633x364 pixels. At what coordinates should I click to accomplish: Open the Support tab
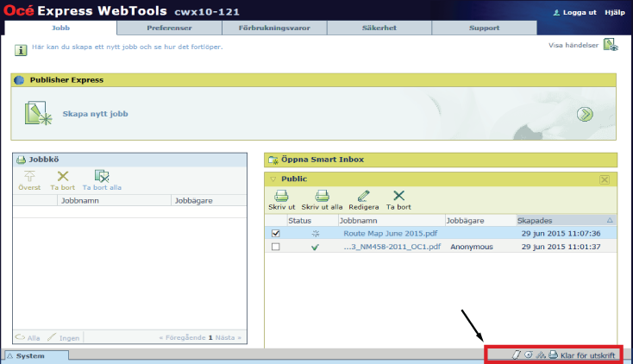pos(484,28)
